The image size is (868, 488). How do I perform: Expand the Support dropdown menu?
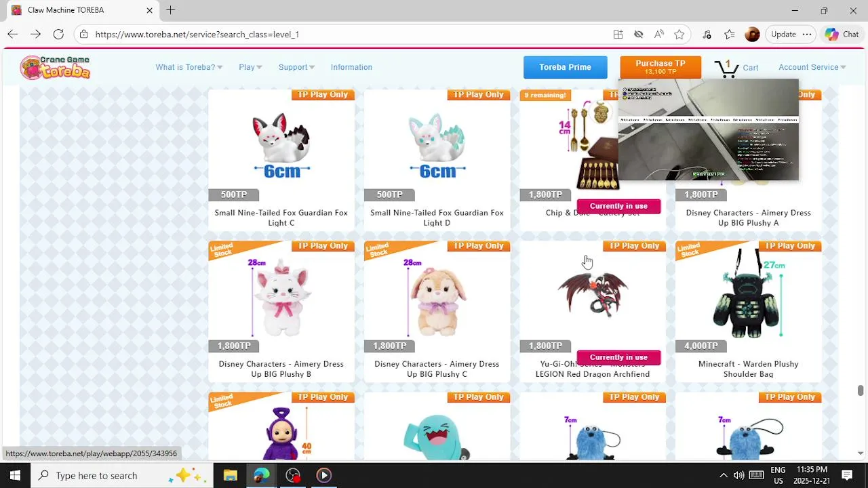[296, 67]
